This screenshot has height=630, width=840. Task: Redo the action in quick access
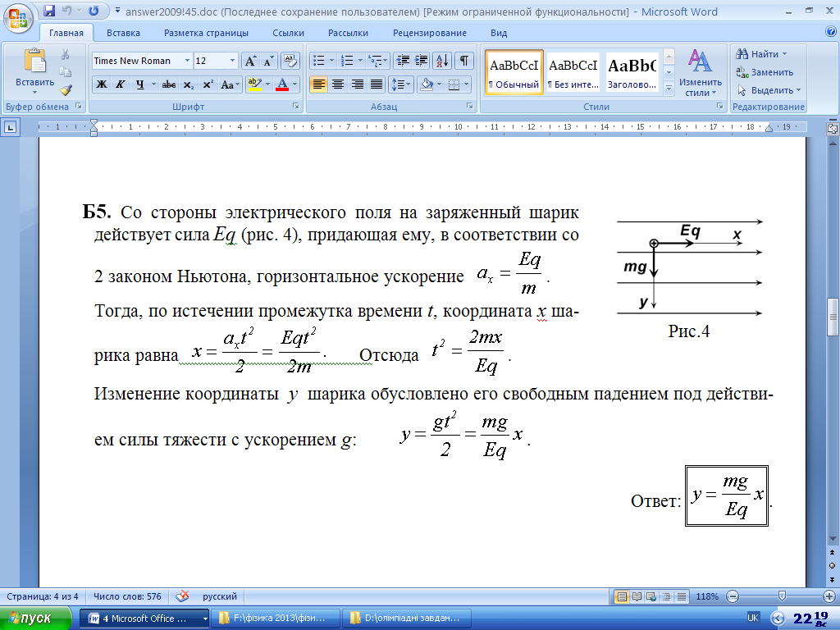pyautogui.click(x=94, y=10)
